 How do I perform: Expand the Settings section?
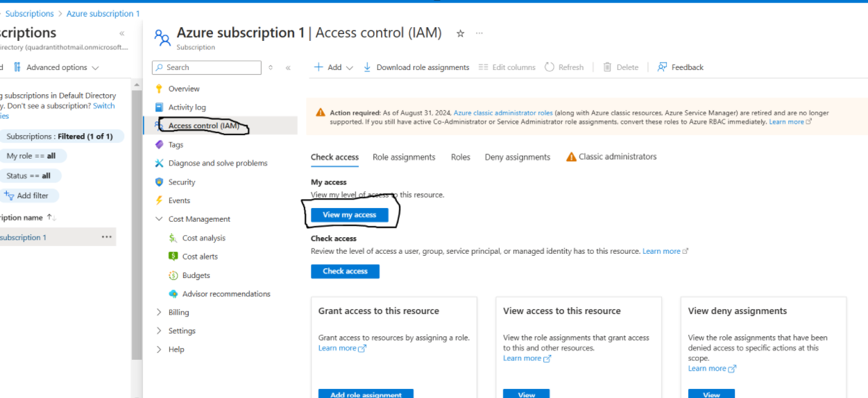tap(159, 331)
